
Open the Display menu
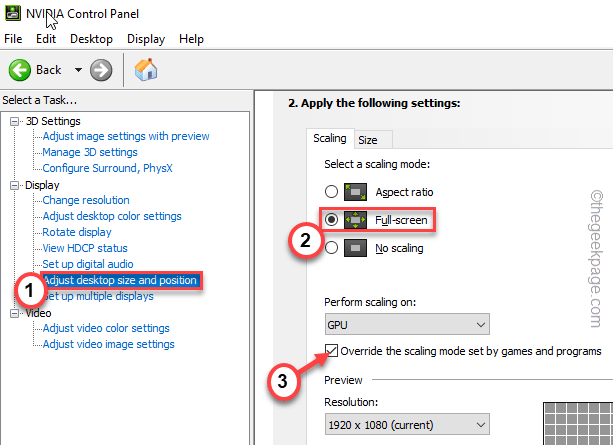(146, 39)
